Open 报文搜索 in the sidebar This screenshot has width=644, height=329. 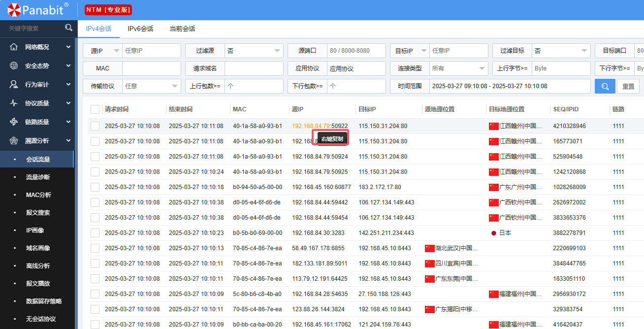click(x=37, y=213)
